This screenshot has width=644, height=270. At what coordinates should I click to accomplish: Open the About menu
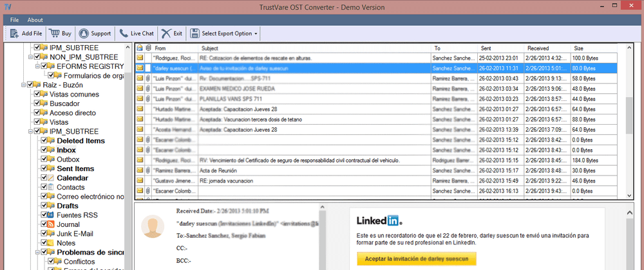pyautogui.click(x=35, y=20)
